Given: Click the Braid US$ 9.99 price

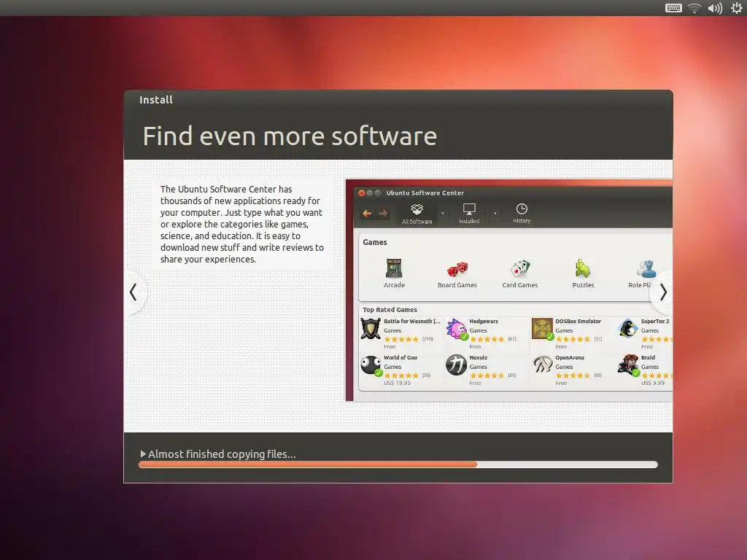Looking at the screenshot, I should (x=653, y=383).
